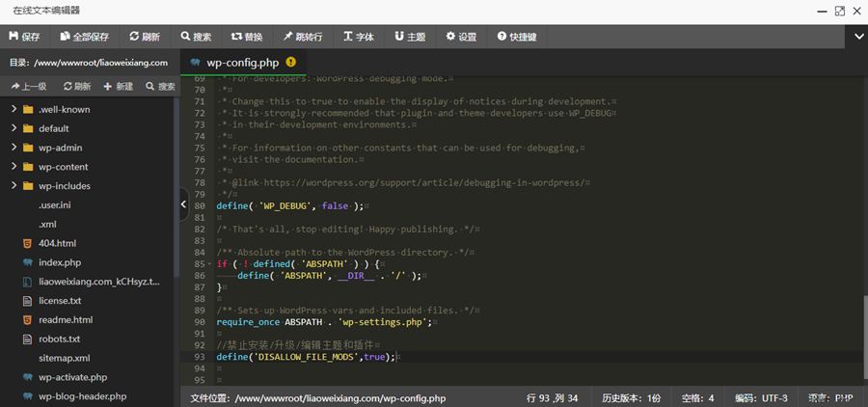Screen dimensions: 868x407
Task: Open index.php in the file tree
Action: [59, 262]
